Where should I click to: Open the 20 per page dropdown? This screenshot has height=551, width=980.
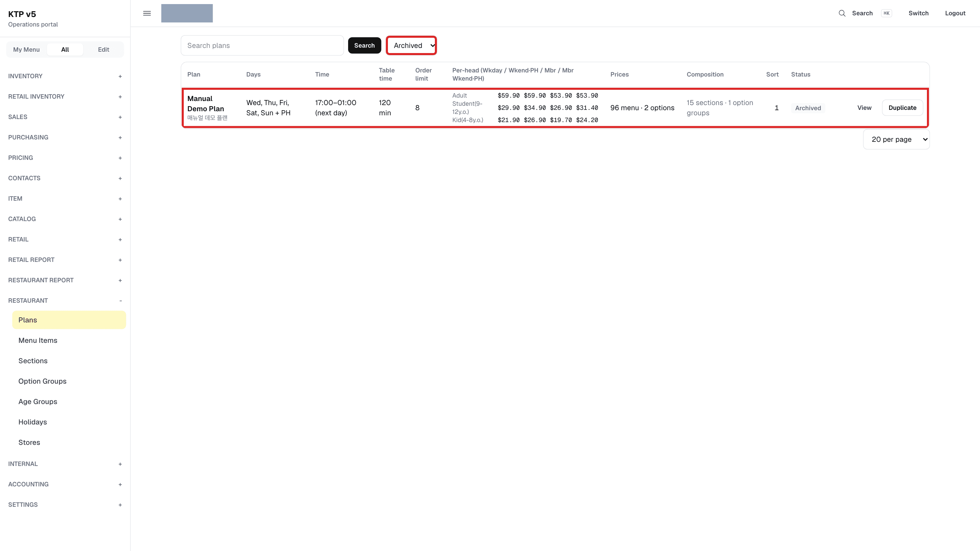pyautogui.click(x=896, y=139)
